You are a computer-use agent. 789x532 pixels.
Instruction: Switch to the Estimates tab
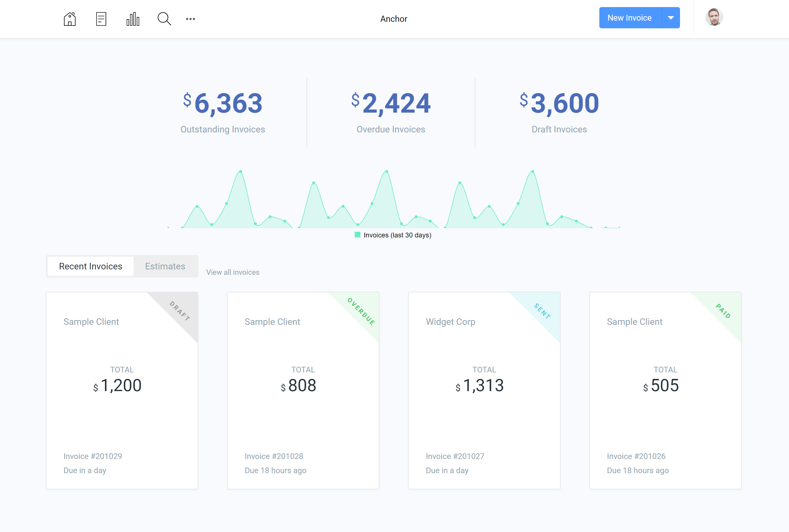165,266
